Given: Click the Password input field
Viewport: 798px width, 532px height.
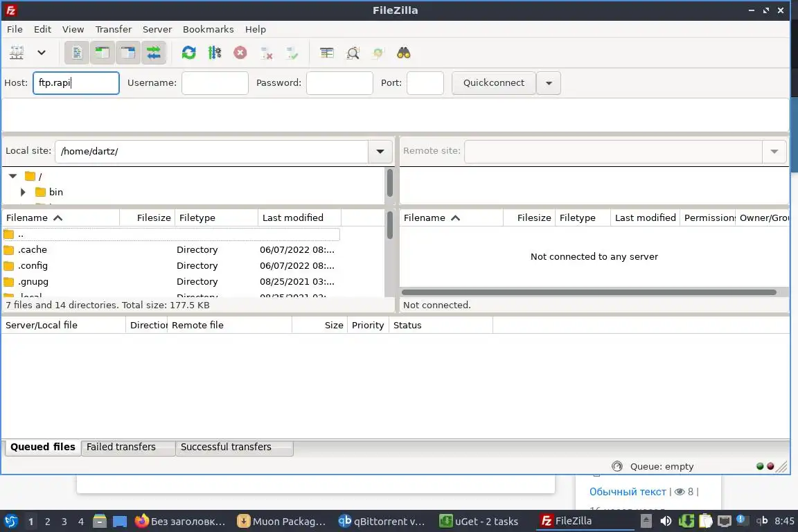Looking at the screenshot, I should (339, 83).
